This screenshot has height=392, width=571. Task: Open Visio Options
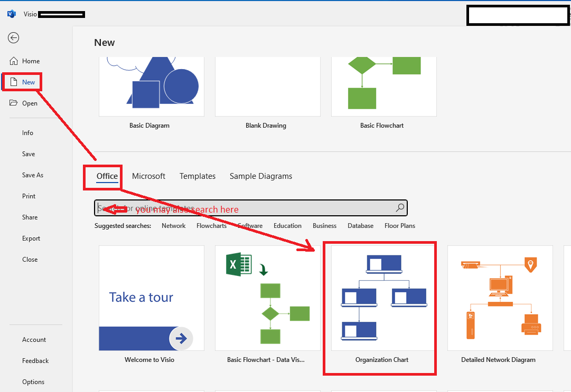[x=33, y=382]
